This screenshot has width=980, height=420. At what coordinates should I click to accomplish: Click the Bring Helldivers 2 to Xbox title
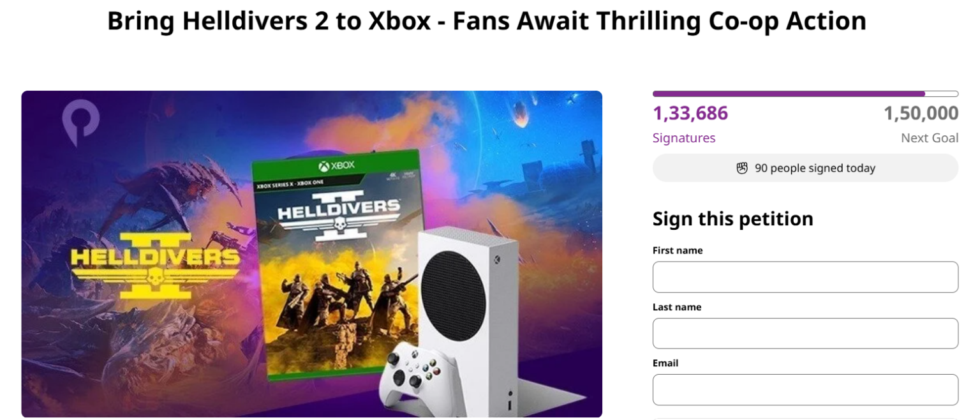click(x=487, y=20)
